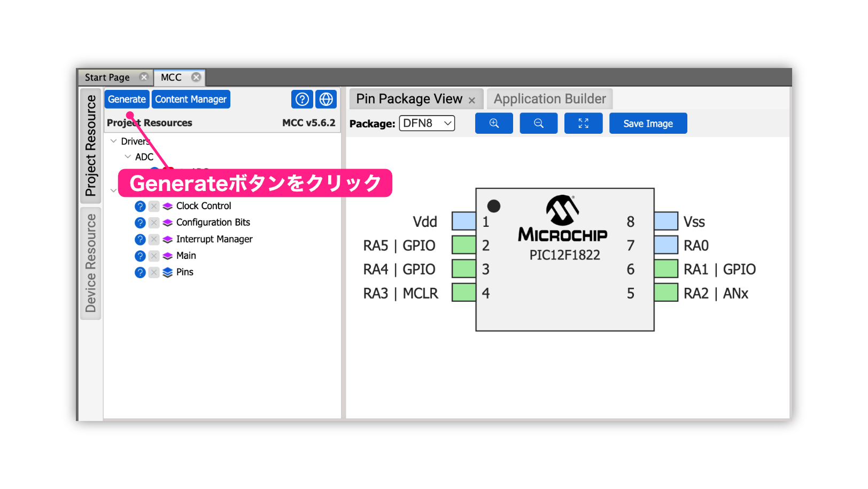Click the MCC v5.6.2 version text
868x489 pixels.
click(309, 123)
